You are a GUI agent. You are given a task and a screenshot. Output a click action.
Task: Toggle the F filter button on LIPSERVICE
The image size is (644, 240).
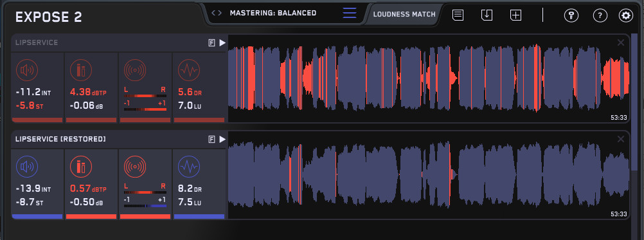click(x=212, y=42)
